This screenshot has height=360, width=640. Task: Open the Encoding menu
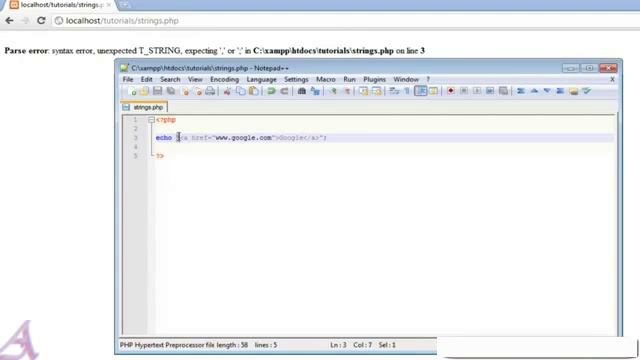coord(224,79)
